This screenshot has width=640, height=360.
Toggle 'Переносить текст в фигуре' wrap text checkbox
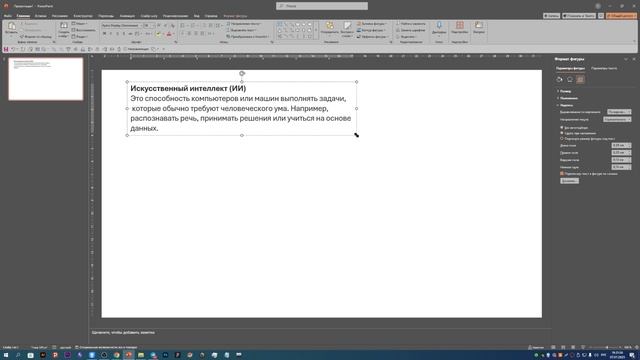point(562,173)
